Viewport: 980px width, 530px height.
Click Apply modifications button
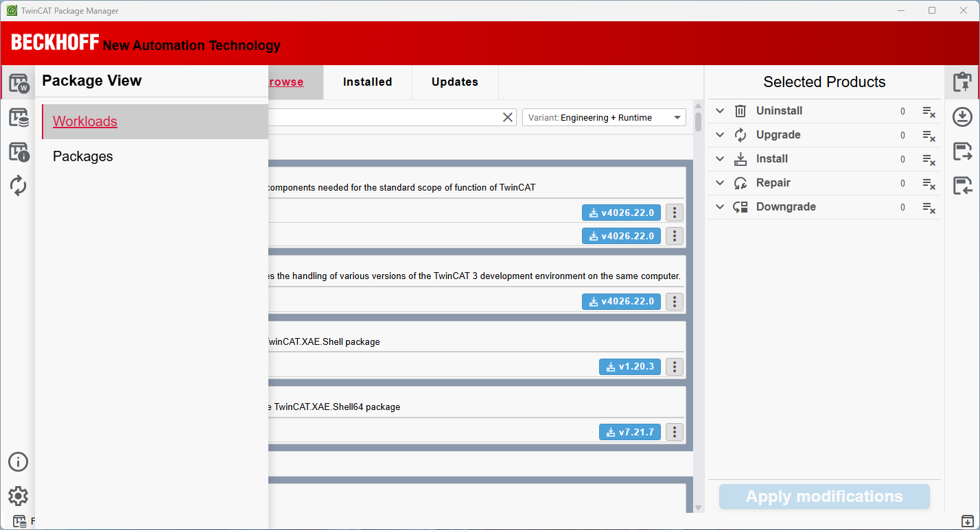tap(824, 496)
